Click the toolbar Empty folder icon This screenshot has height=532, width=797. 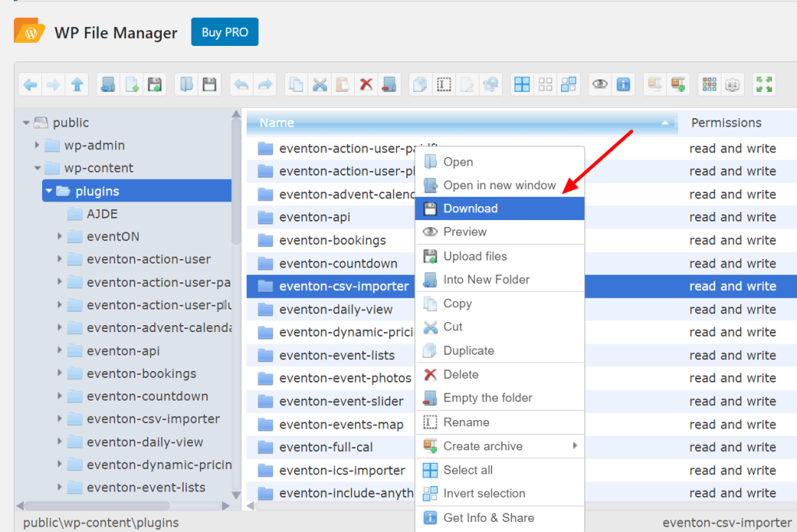(389, 84)
